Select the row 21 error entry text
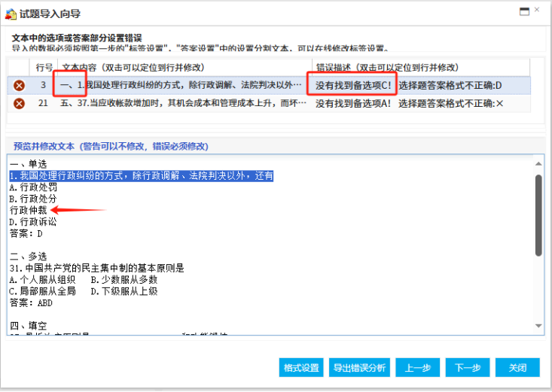Image resolution: width=552 pixels, height=392 pixels. pos(183,103)
